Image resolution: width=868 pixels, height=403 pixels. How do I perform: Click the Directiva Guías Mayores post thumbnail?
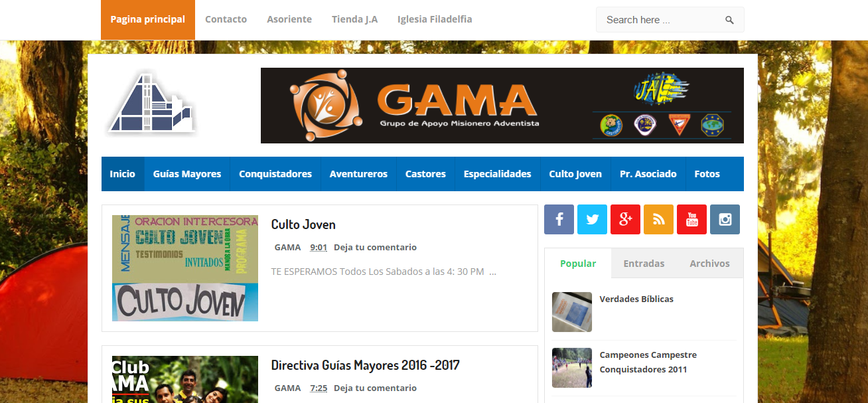click(185, 379)
